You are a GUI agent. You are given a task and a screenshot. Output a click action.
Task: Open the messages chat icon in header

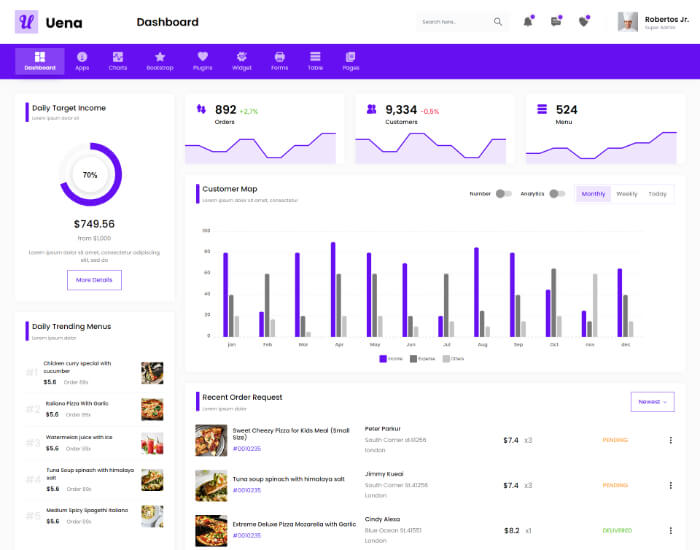556,22
